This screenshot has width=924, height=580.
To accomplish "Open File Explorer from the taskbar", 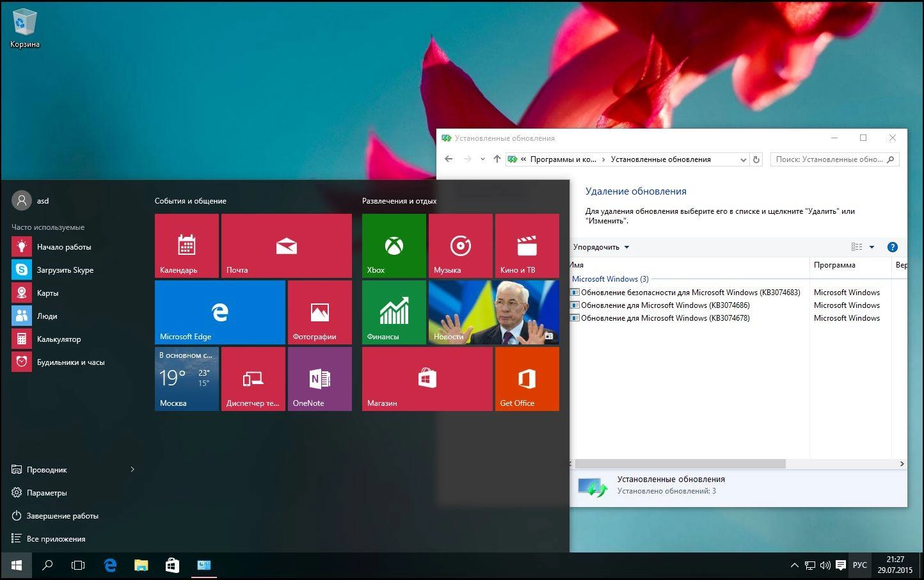I will point(141,565).
